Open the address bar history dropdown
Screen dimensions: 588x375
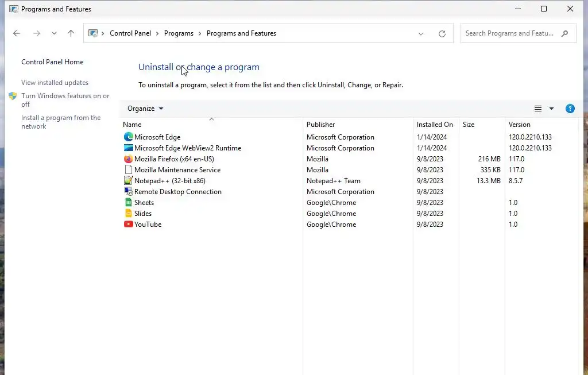point(421,34)
